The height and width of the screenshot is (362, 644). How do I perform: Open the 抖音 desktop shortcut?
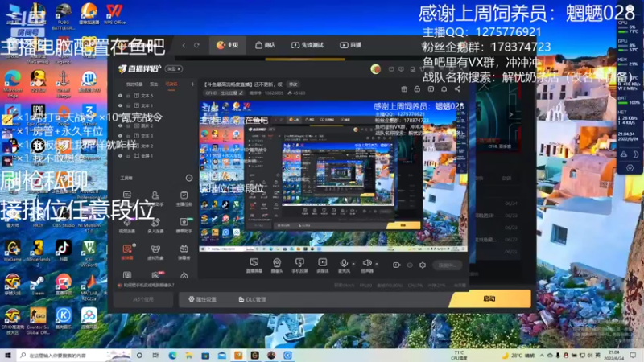pyautogui.click(x=63, y=251)
